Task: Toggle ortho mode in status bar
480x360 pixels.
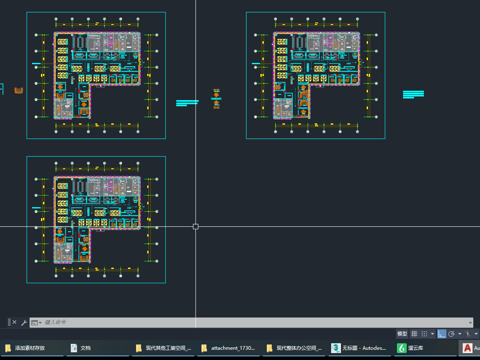Action: tap(442, 334)
